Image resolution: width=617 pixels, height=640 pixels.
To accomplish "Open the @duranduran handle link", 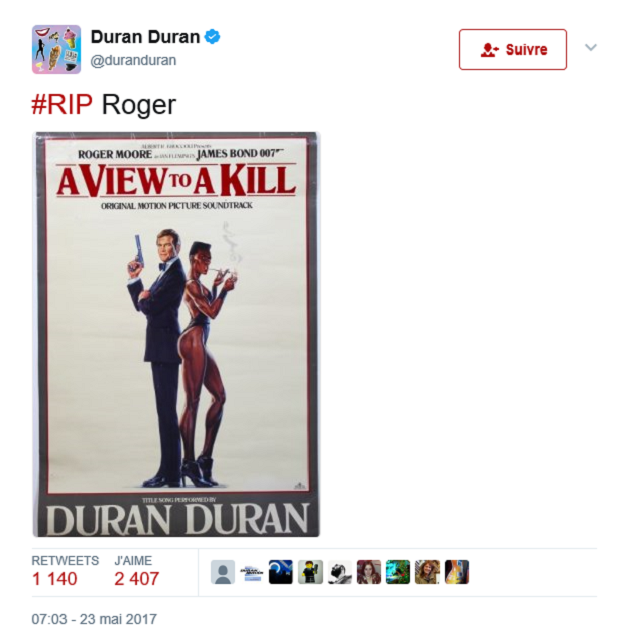I will 133,60.
